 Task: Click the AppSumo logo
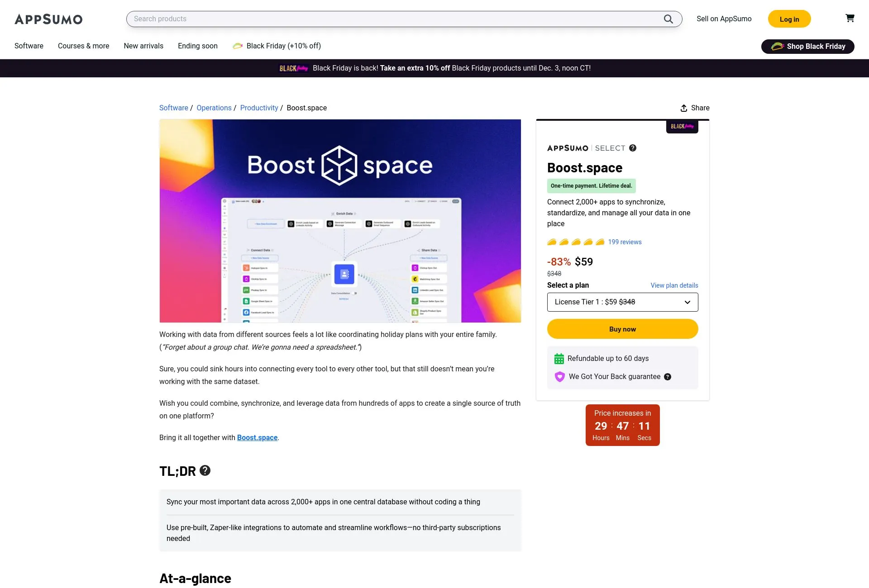[x=48, y=19]
